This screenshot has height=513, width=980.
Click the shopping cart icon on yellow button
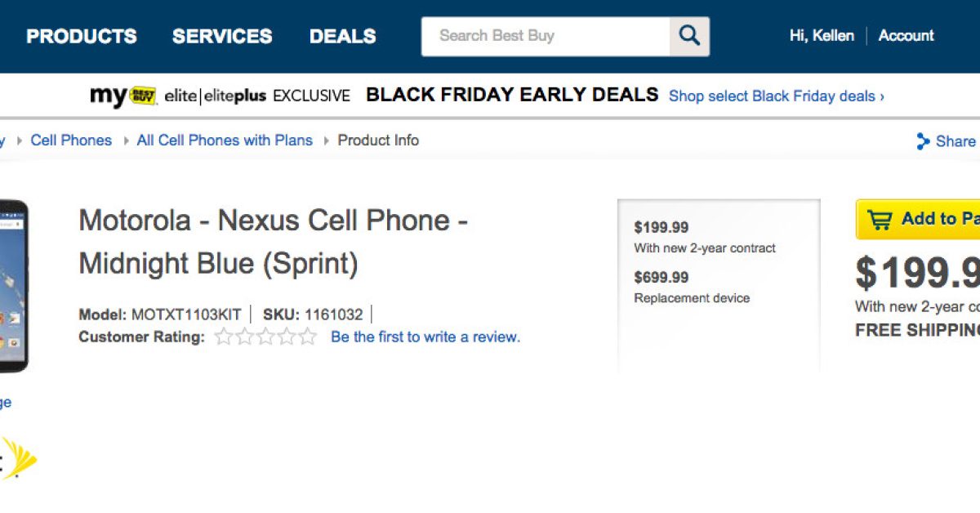(x=880, y=219)
